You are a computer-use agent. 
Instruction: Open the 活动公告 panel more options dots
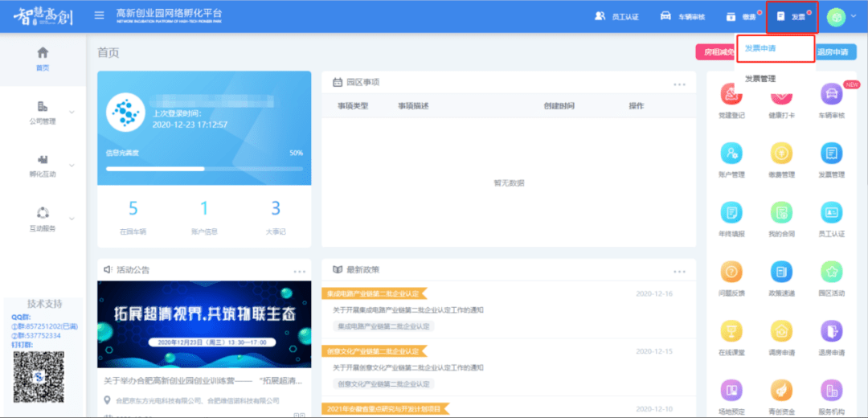(300, 271)
